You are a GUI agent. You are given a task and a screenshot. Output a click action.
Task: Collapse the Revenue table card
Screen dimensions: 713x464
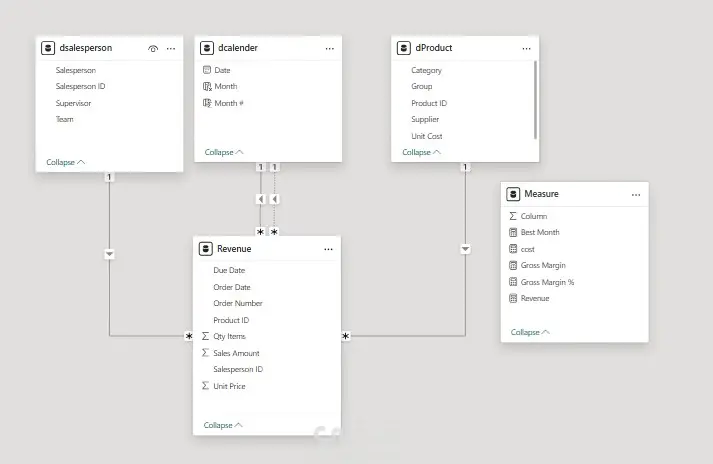[224, 425]
